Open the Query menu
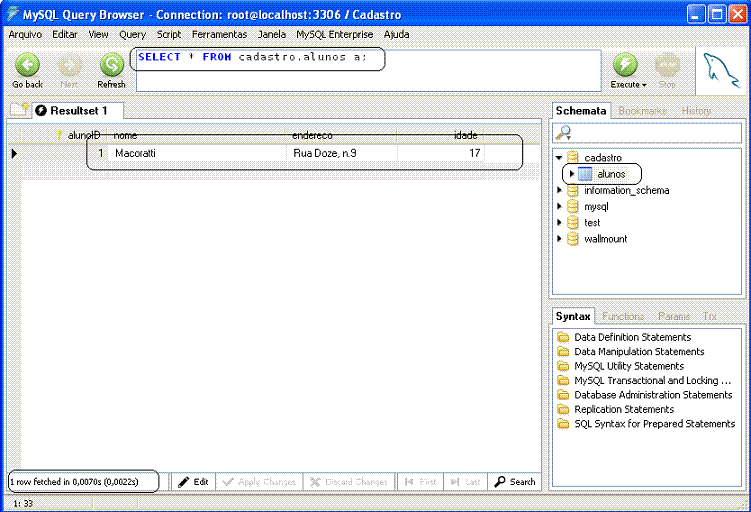Image resolution: width=751 pixels, height=512 pixels. pos(132,34)
